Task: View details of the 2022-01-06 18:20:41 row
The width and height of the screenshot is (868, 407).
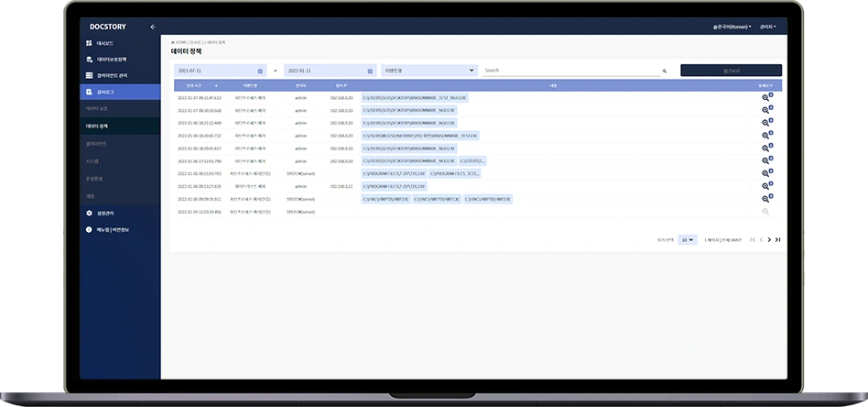Action: pyautogui.click(x=766, y=148)
